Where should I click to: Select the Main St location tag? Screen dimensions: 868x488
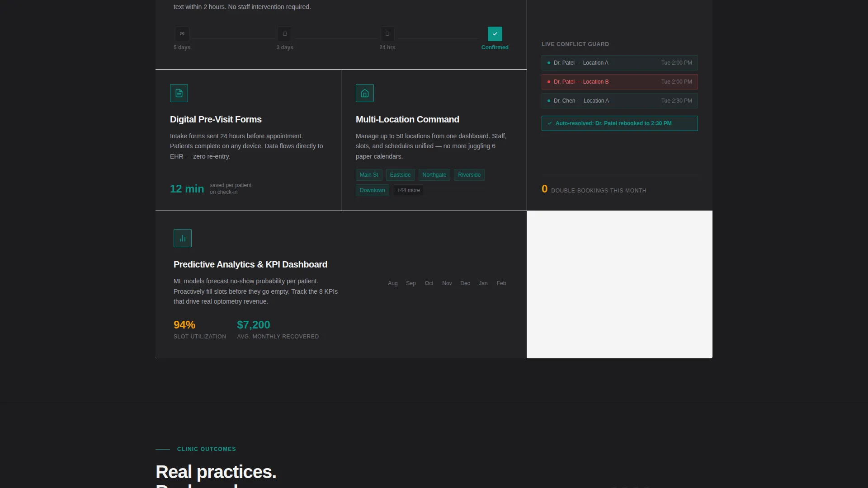(x=369, y=175)
